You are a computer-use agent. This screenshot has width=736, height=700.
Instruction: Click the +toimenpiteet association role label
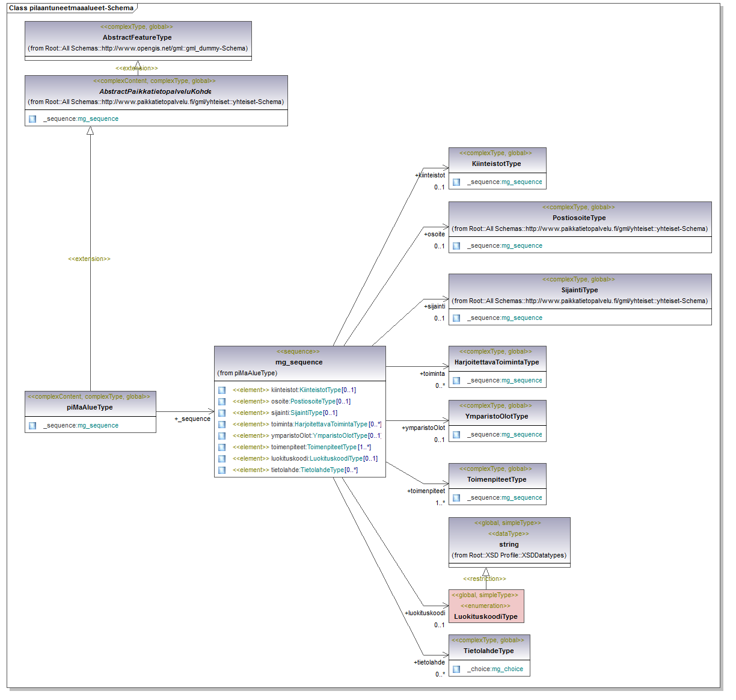(x=426, y=491)
